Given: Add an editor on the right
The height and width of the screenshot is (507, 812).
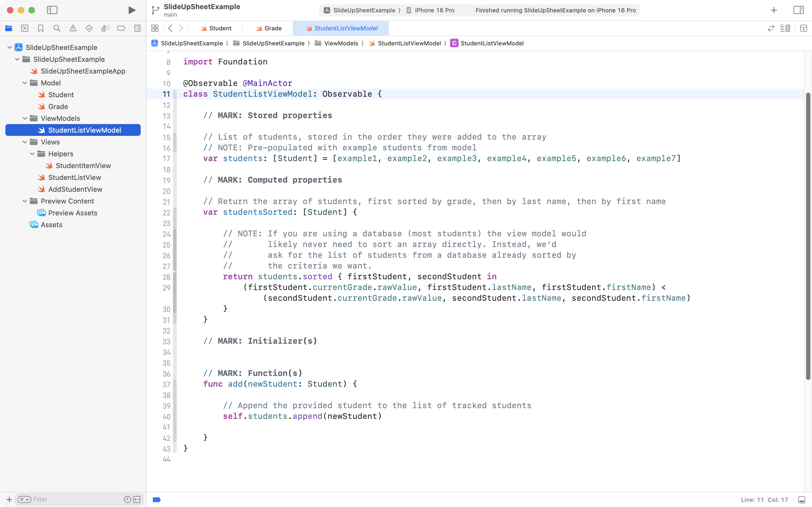Looking at the screenshot, I should pyautogui.click(x=803, y=28).
